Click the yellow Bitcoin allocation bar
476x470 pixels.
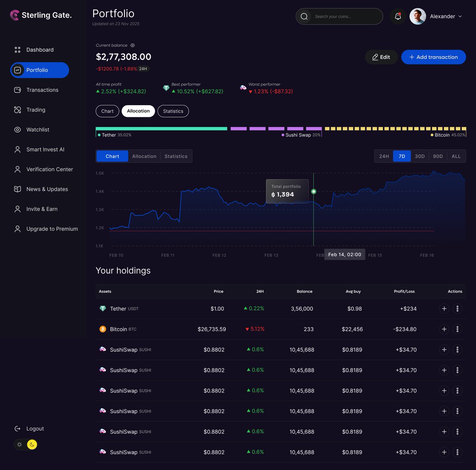[x=395, y=129]
